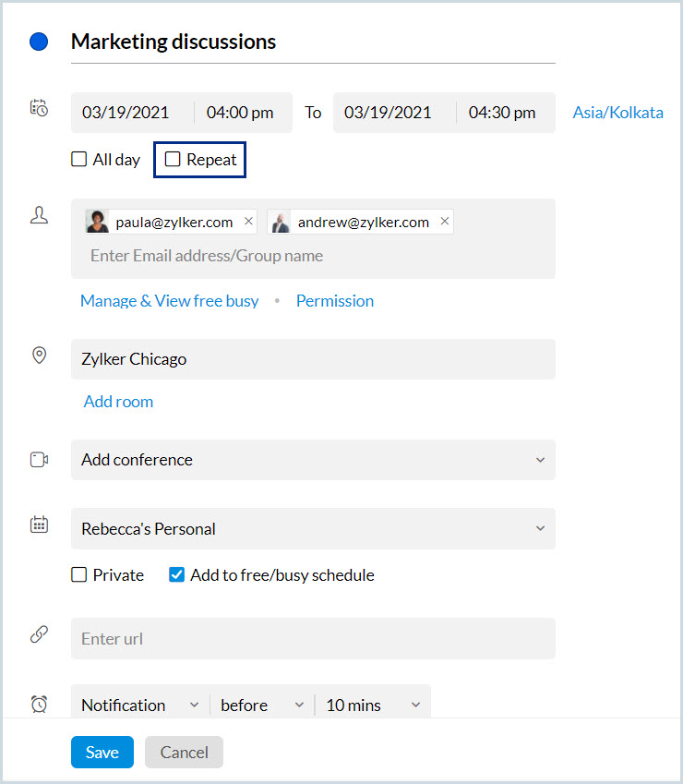Mark the event as Private
Viewport: 683px width, 784px height.
(79, 575)
